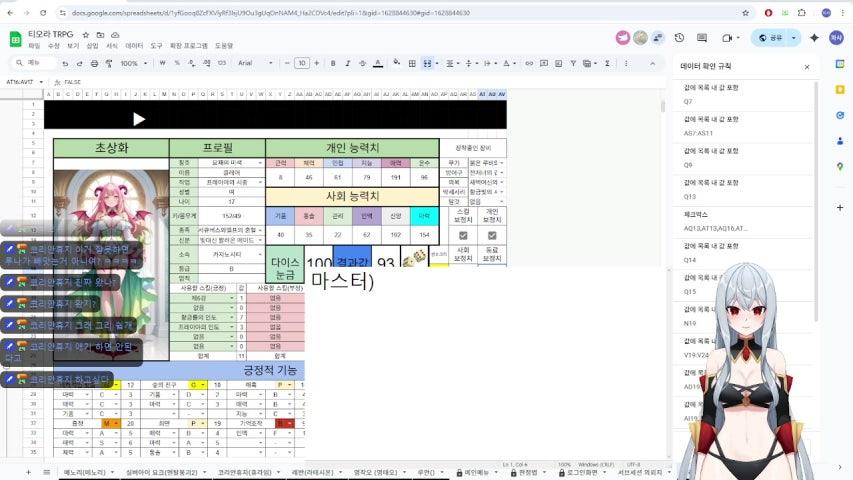Click the insert comment icon
Image resolution: width=853 pixels, height=480 pixels.
(543, 64)
